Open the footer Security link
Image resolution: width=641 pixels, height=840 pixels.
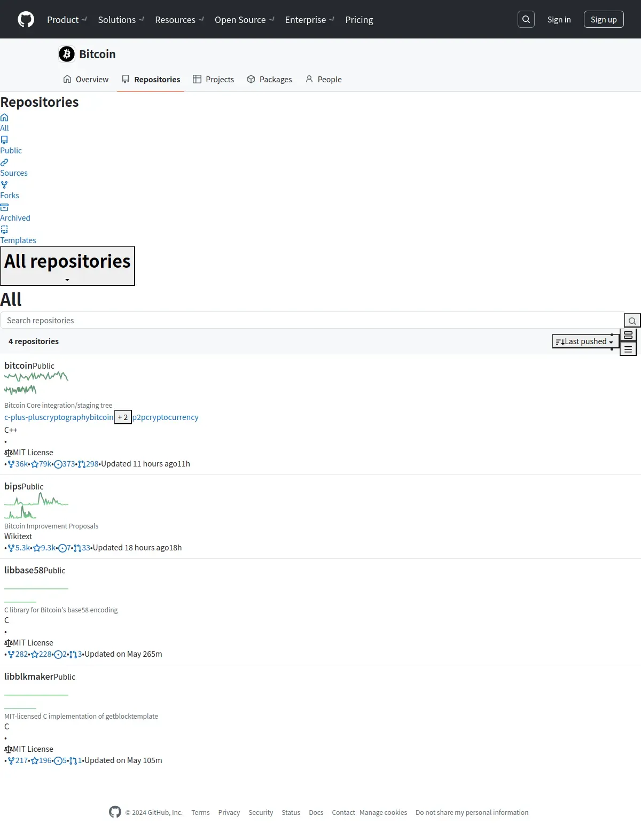coord(261,812)
